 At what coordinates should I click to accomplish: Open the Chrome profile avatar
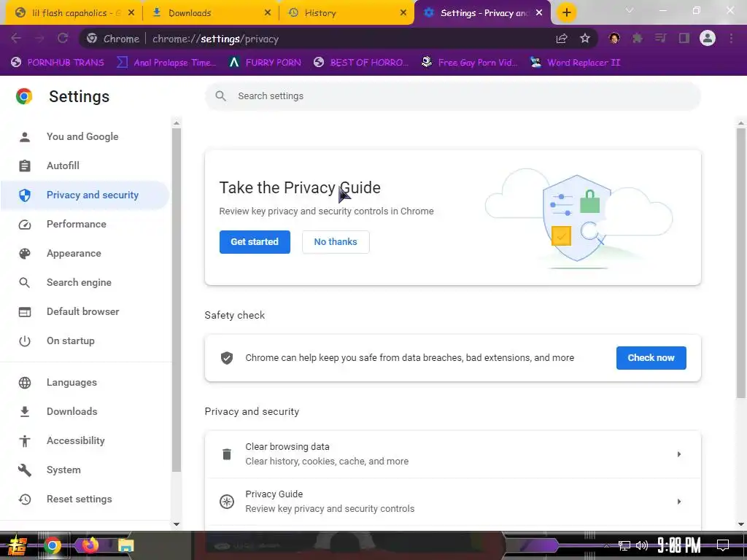click(x=708, y=38)
